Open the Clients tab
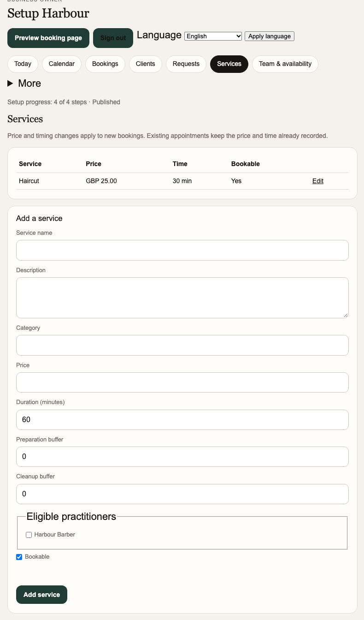 coord(146,64)
